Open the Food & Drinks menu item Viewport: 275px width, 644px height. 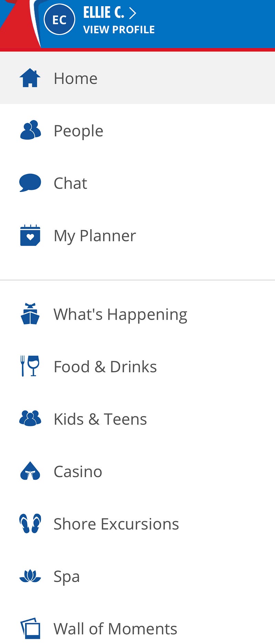[x=105, y=367]
